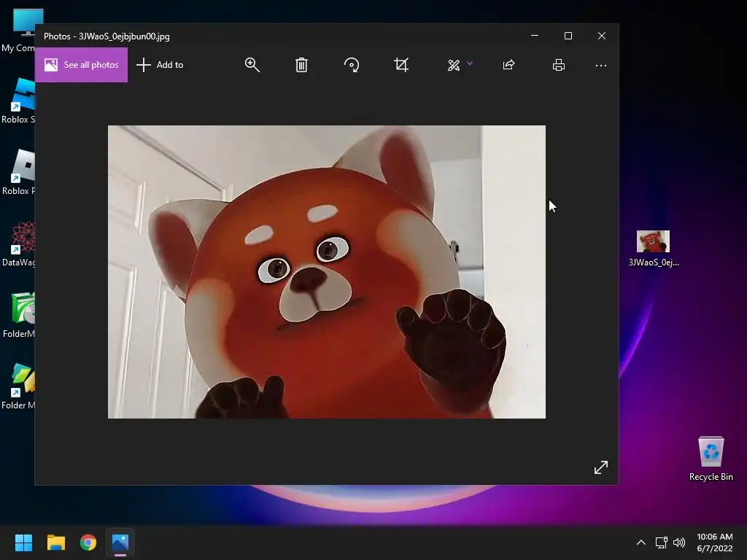Select the Crop tool icon
The image size is (747, 560).
pos(401,65)
